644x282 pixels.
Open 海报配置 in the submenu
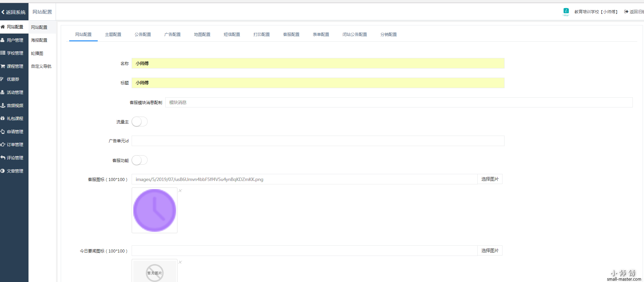coord(39,40)
